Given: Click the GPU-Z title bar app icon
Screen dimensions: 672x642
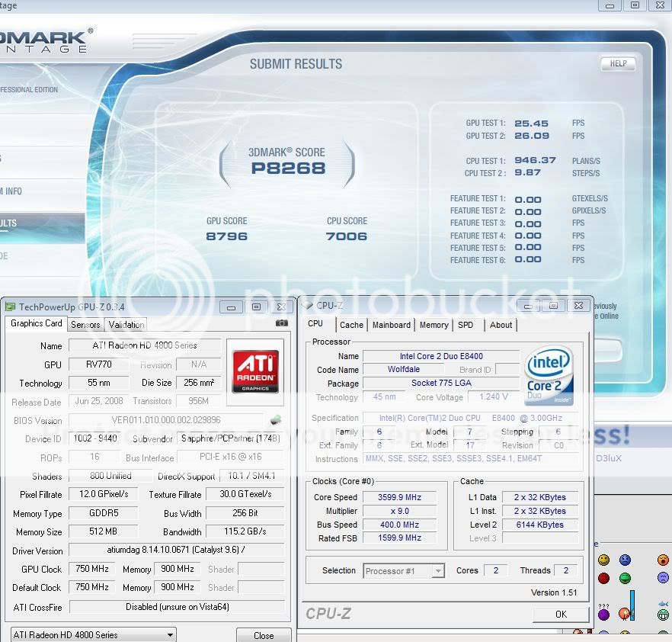Looking at the screenshot, I should pos(10,307).
